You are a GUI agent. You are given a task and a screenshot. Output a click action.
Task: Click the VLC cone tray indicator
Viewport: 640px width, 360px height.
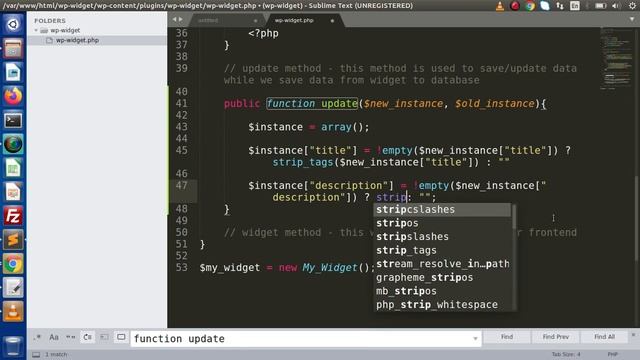[500, 6]
